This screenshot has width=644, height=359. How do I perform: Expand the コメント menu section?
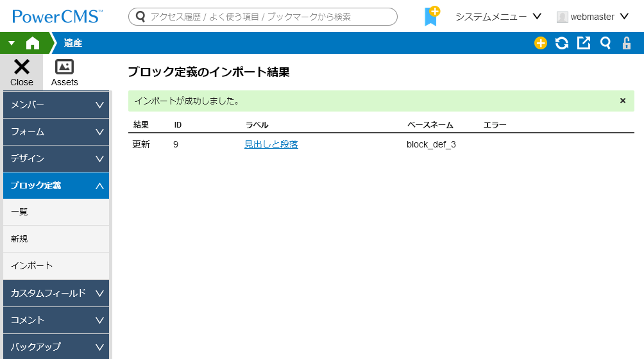(56, 320)
